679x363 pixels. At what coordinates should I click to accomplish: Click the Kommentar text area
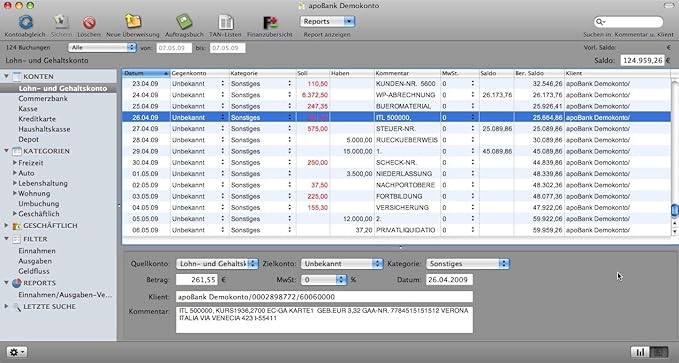coord(324,320)
